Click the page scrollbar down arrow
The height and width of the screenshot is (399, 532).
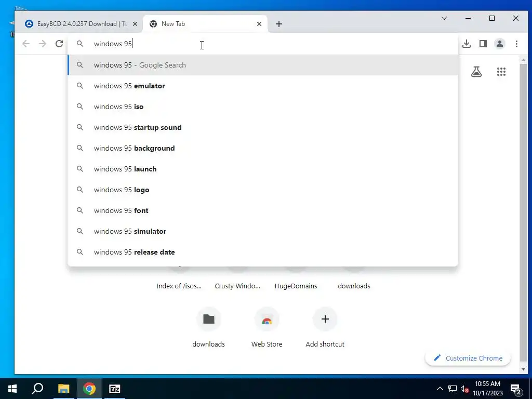523,369
